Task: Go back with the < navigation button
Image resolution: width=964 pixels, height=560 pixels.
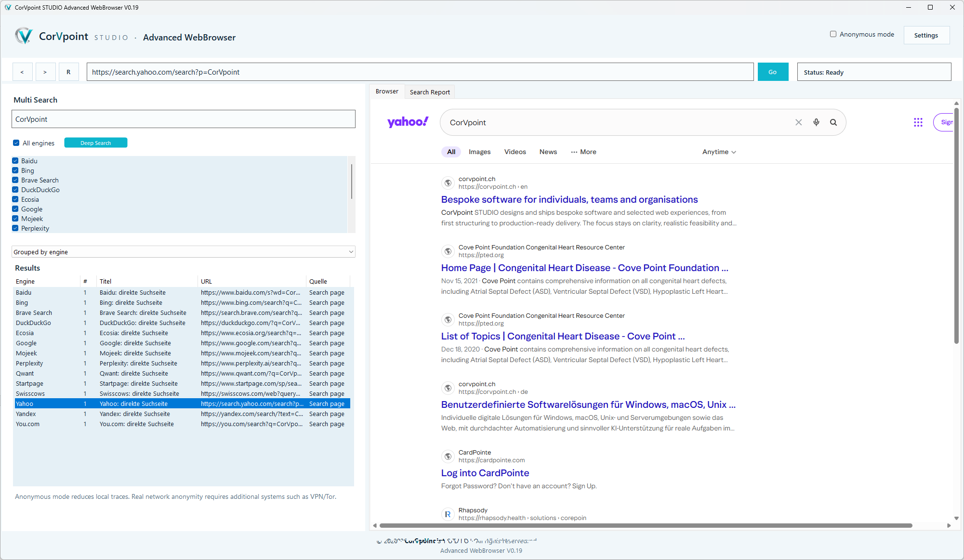Action: (x=22, y=72)
